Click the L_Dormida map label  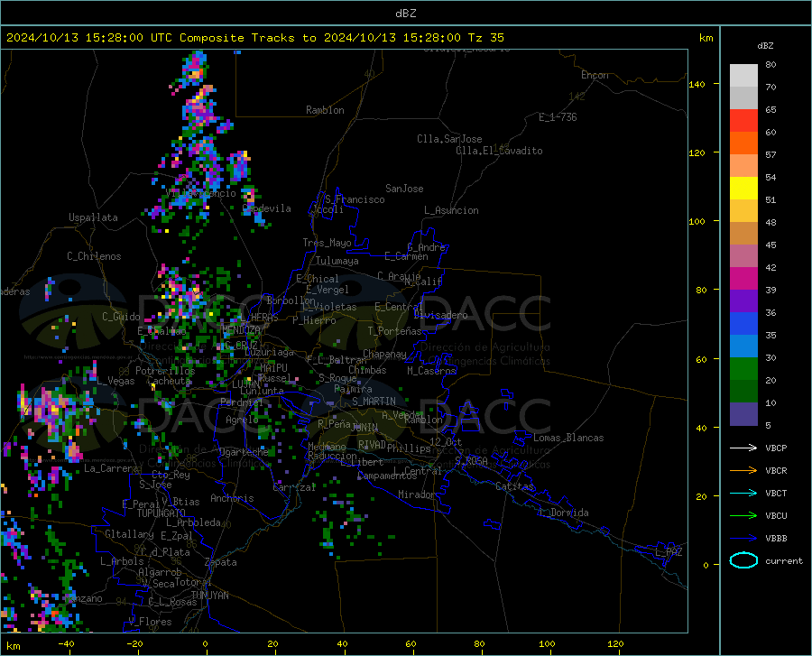(x=563, y=513)
